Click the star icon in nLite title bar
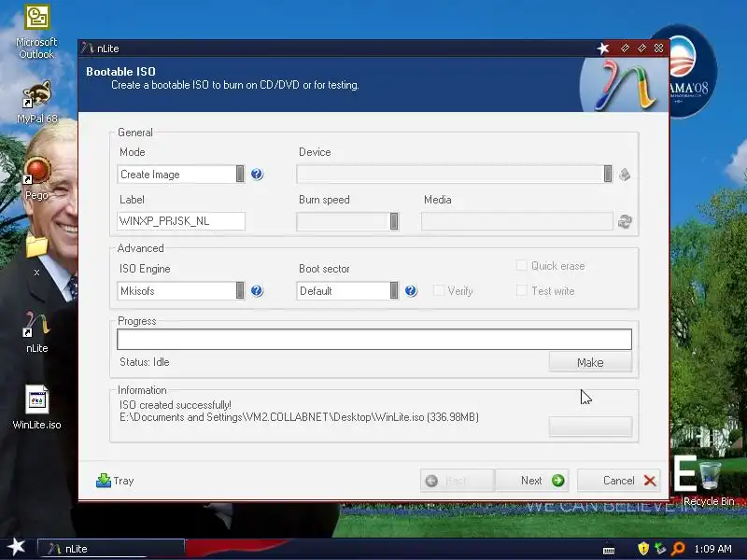 point(603,49)
